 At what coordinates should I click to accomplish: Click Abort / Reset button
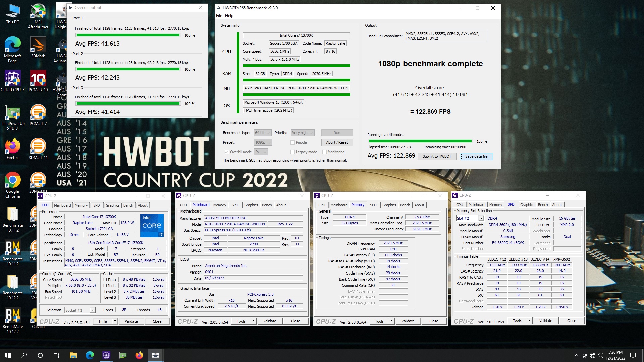click(337, 142)
